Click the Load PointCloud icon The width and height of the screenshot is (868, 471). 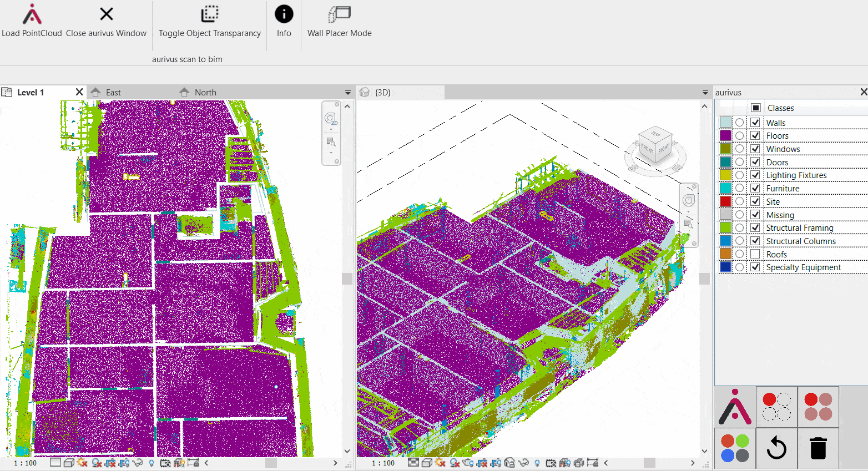(x=32, y=15)
